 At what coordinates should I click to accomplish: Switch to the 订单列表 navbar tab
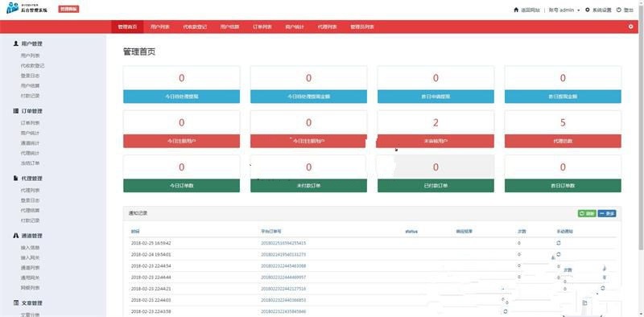(262, 27)
